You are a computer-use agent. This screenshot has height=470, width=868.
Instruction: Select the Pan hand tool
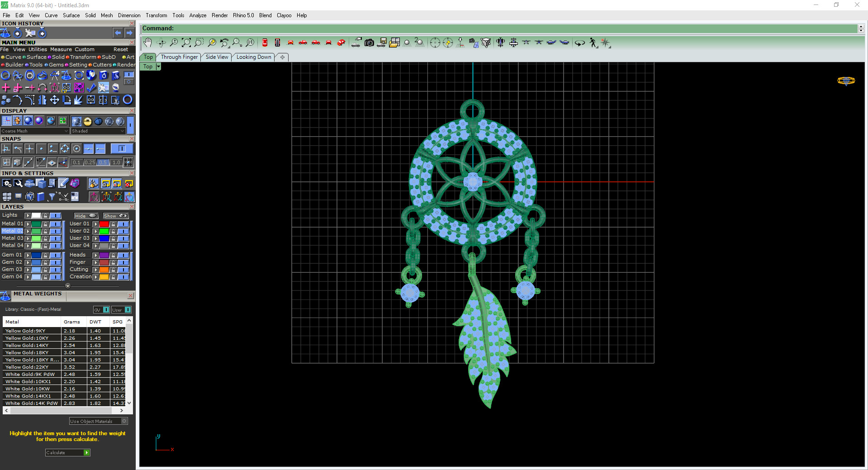point(147,43)
